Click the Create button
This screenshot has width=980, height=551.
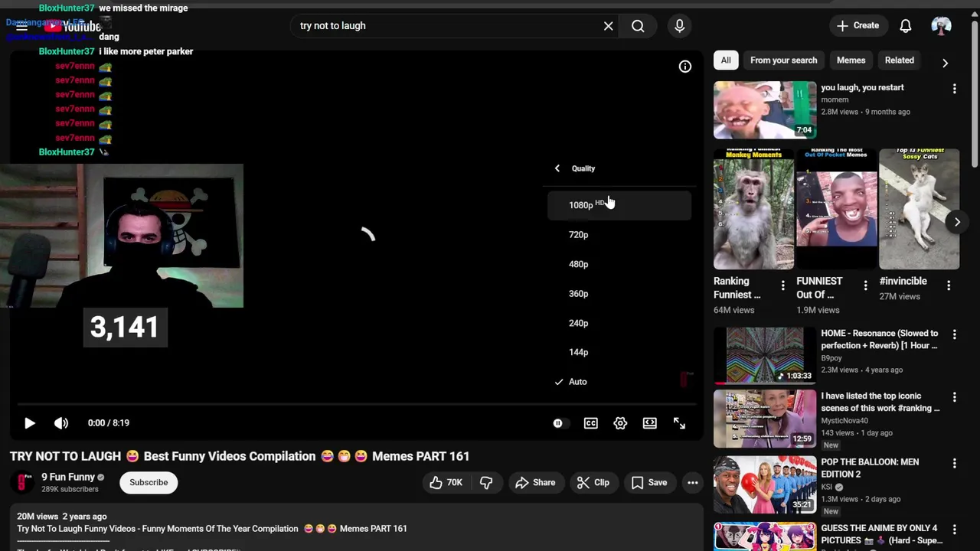857,26
